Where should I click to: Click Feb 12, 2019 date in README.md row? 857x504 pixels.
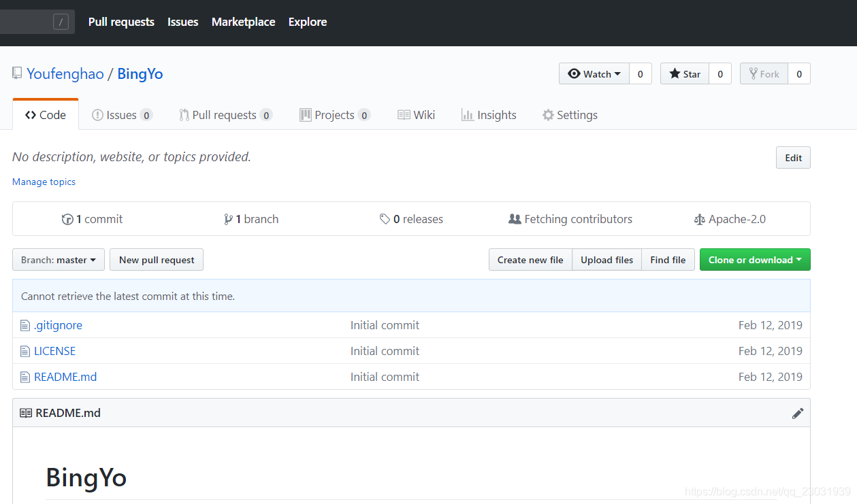(x=771, y=377)
